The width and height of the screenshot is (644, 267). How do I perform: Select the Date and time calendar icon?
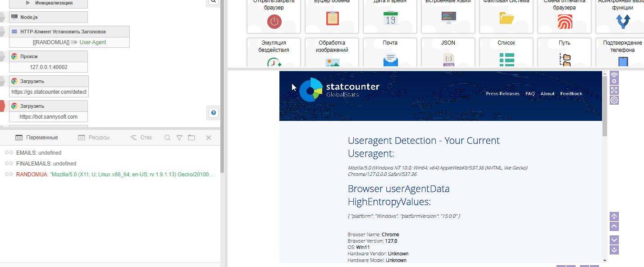[390, 19]
